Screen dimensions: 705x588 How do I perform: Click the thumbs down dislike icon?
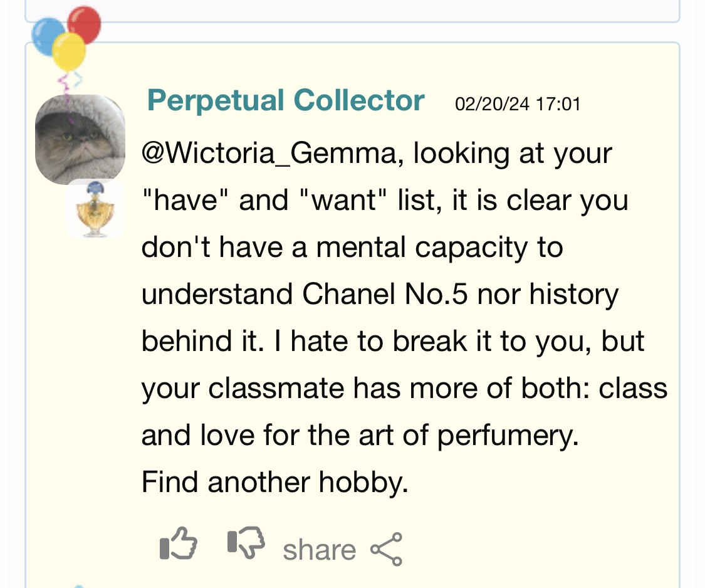point(246,543)
